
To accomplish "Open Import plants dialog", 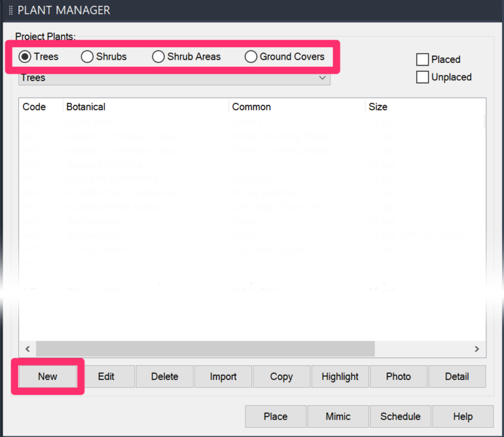I will (x=223, y=376).
